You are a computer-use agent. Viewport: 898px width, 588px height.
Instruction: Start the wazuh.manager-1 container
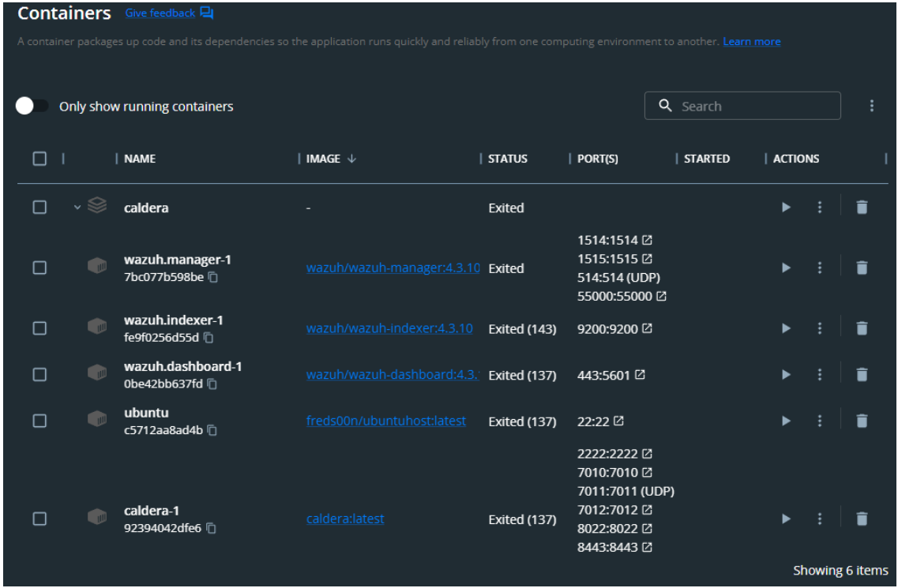coord(785,268)
